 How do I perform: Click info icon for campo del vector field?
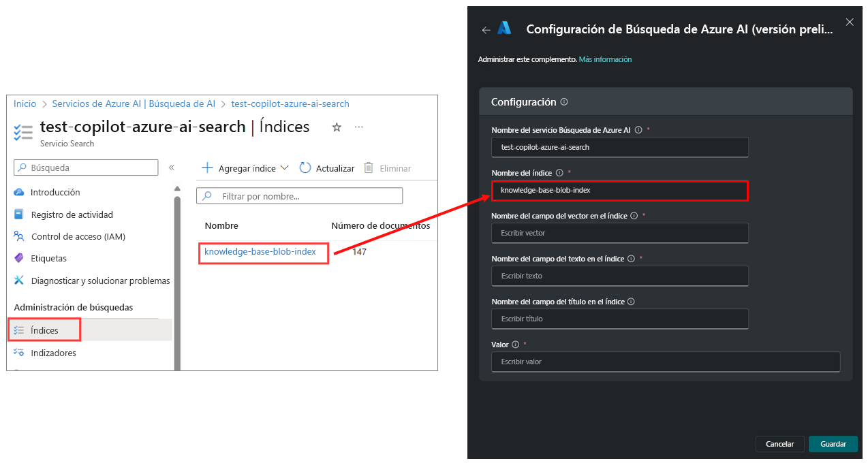[634, 216]
